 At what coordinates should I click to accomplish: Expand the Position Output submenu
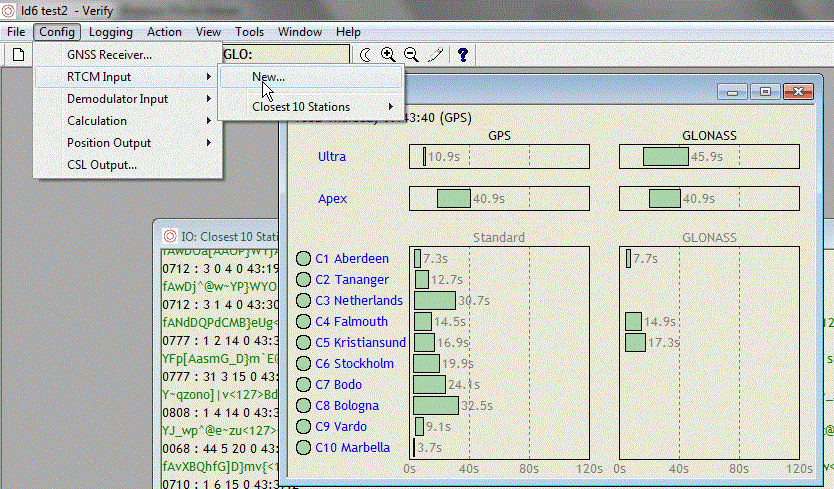128,143
